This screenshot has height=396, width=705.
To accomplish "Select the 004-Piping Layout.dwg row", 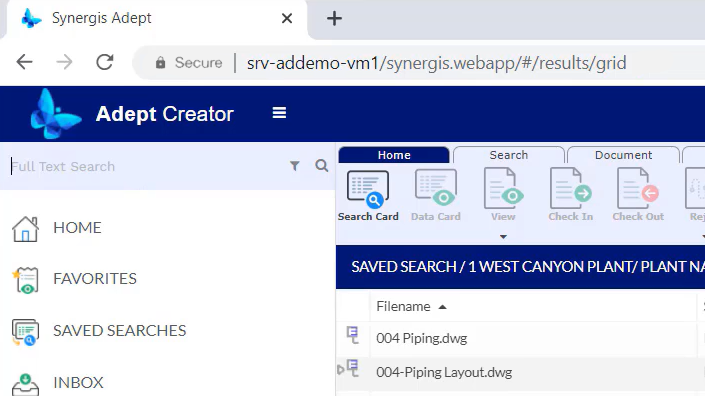I will tap(520, 372).
